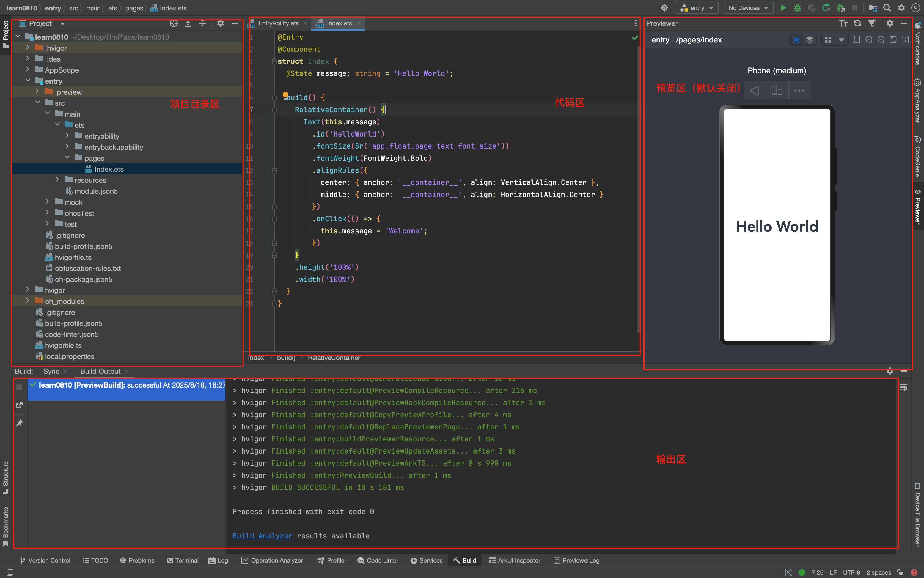Open the Notifications side panel
924x578 pixels.
point(917,44)
